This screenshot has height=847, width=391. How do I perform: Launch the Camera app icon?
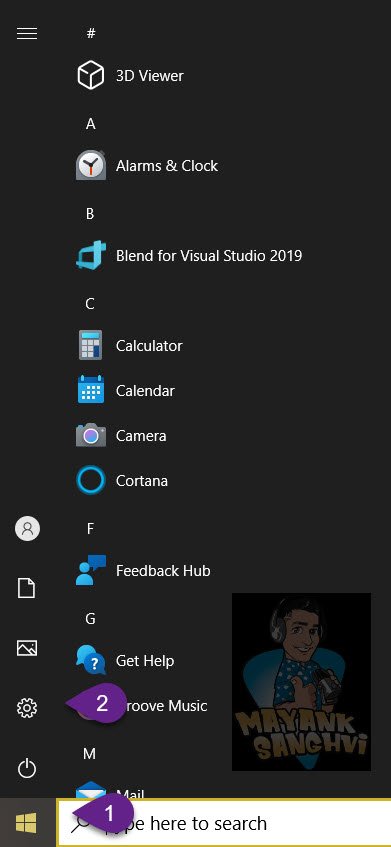coord(91,435)
